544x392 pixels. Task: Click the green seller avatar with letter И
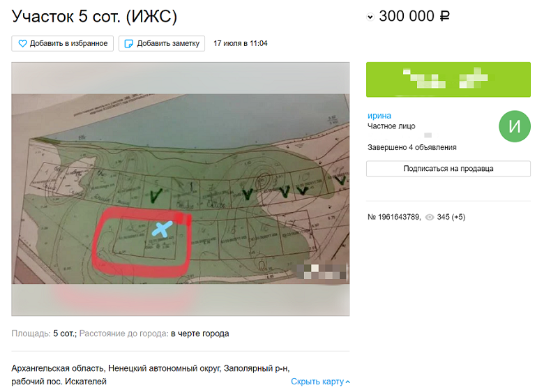pyautogui.click(x=515, y=126)
